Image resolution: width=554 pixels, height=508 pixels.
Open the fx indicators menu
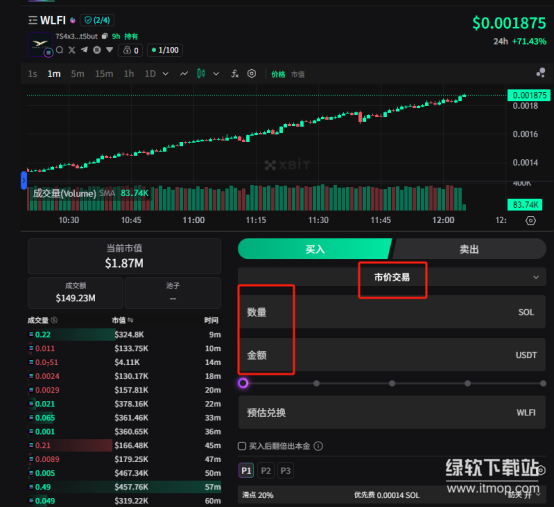click(x=235, y=73)
